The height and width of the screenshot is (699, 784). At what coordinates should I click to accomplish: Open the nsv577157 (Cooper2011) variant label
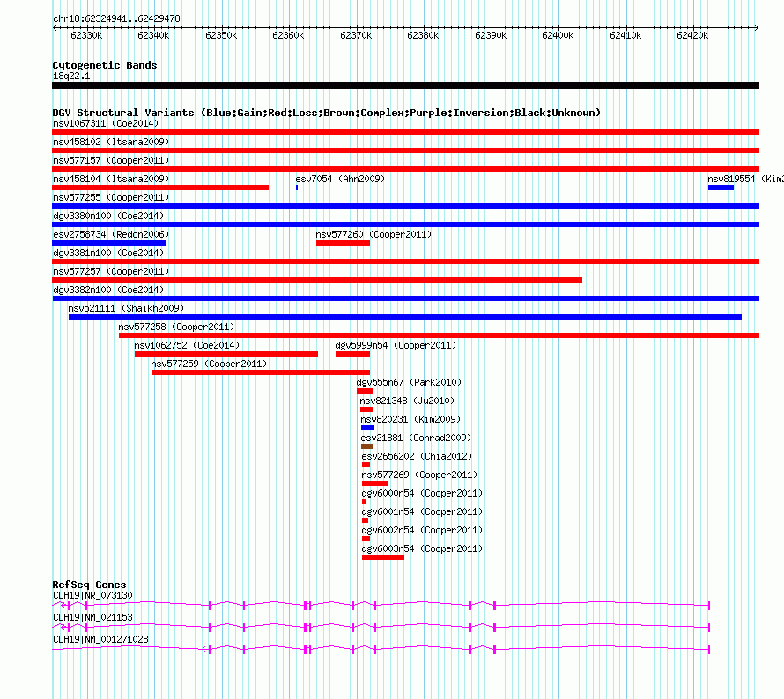point(111,160)
